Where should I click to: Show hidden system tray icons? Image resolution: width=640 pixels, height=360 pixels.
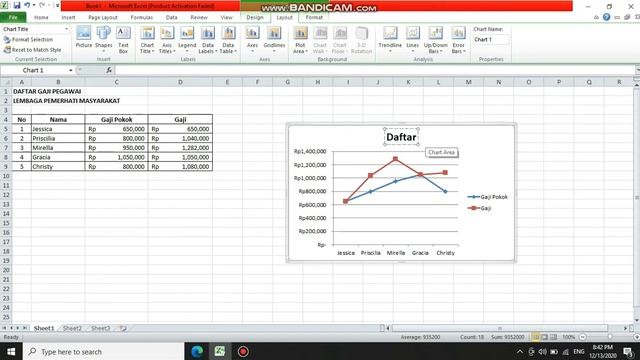point(520,351)
